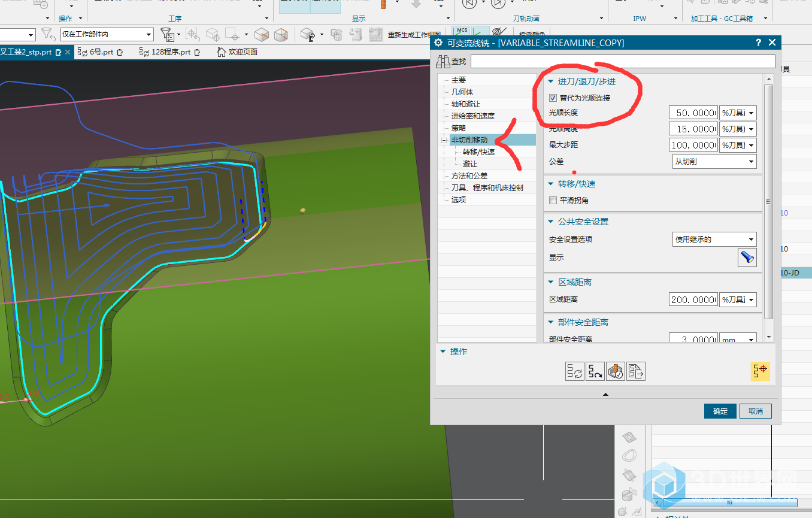Screen dimensions: 812x518
Task: Open the 仅在工作部件内 scope dropdown
Action: point(107,35)
